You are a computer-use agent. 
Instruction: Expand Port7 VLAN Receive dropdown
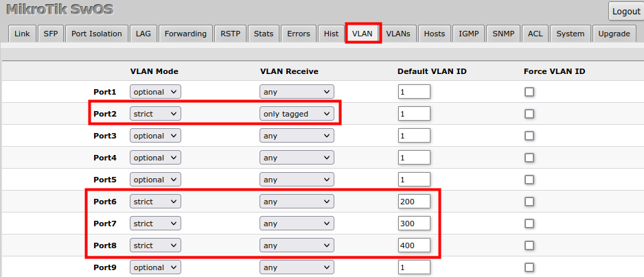pyautogui.click(x=297, y=224)
